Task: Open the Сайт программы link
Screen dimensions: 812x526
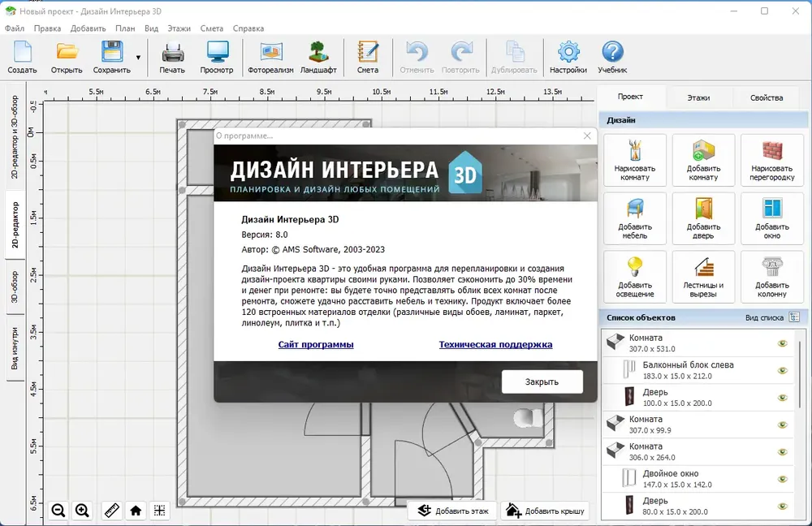Action: pos(316,344)
